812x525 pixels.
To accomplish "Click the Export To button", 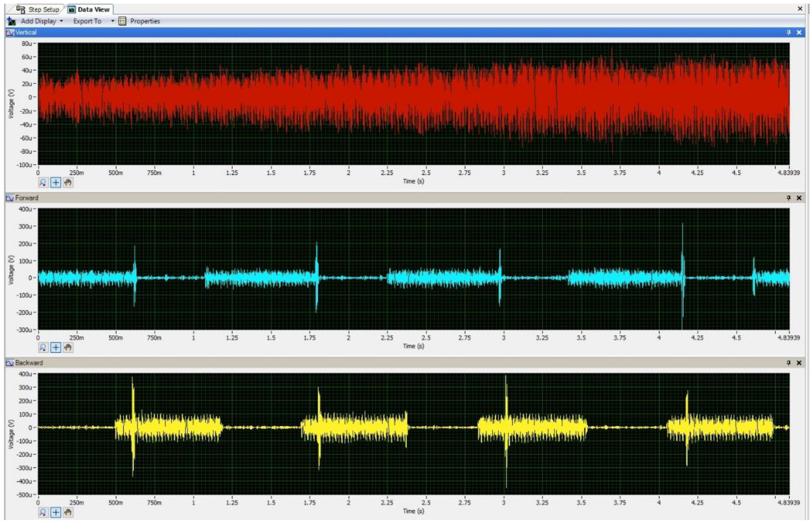I will 87,21.
